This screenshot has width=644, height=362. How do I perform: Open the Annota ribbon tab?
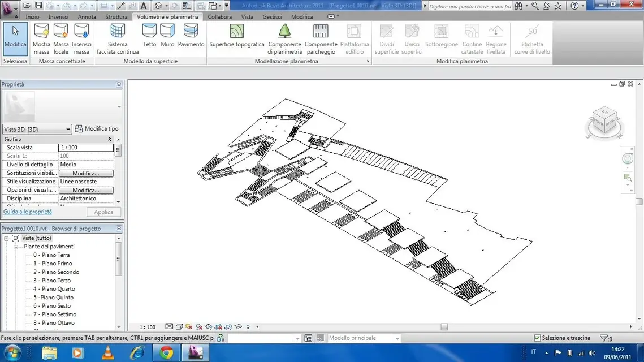point(87,17)
